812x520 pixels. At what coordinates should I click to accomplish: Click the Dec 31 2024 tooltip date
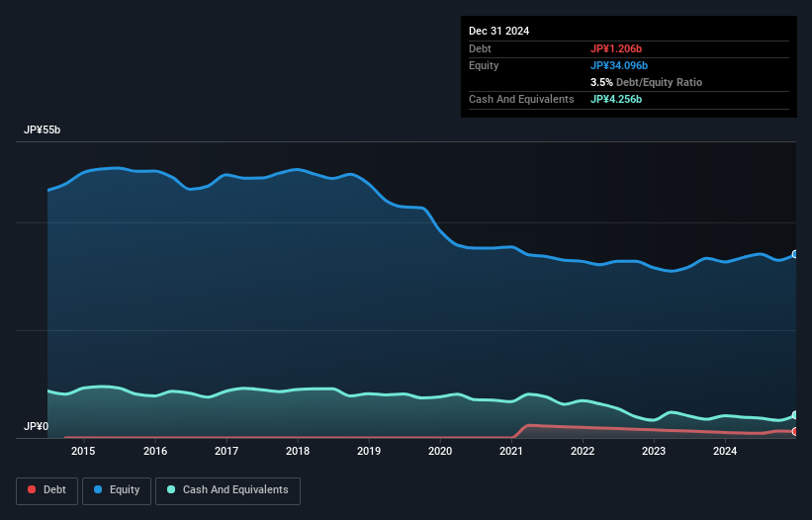pyautogui.click(x=498, y=31)
